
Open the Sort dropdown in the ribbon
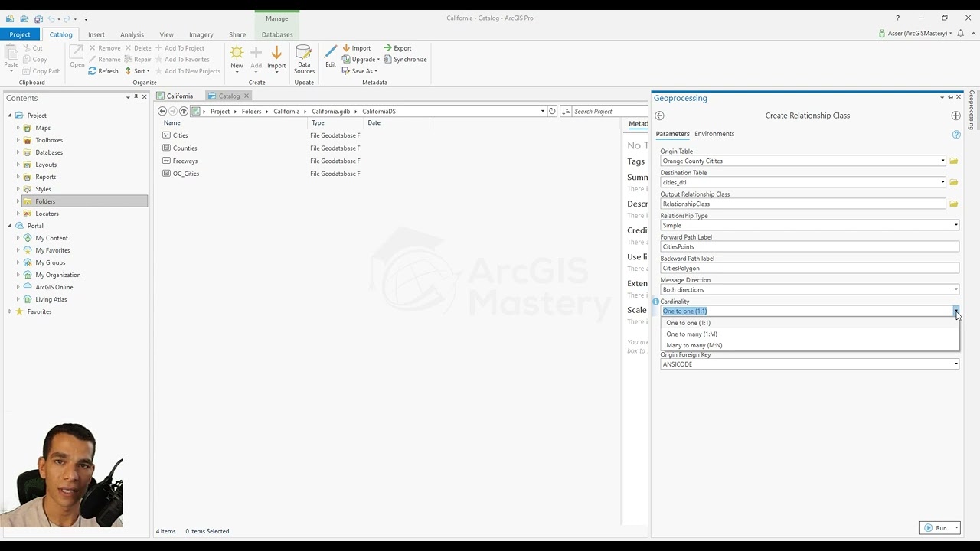[x=137, y=71]
